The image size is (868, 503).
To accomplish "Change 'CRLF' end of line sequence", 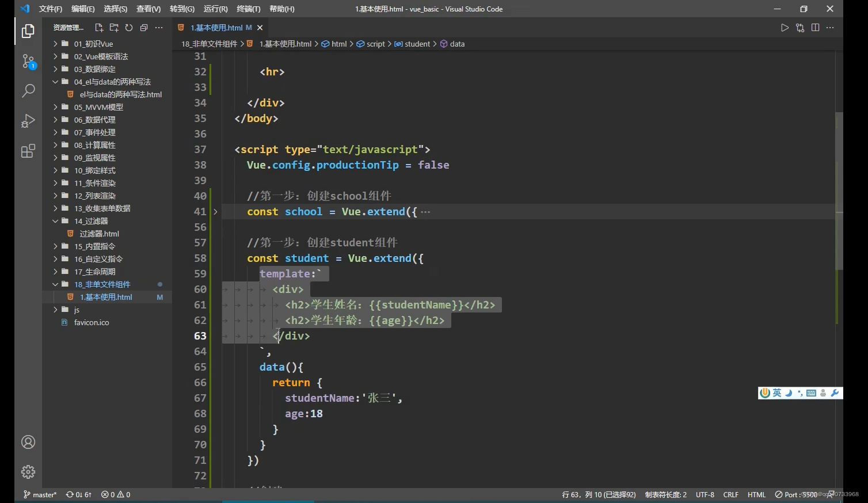I will (x=731, y=494).
